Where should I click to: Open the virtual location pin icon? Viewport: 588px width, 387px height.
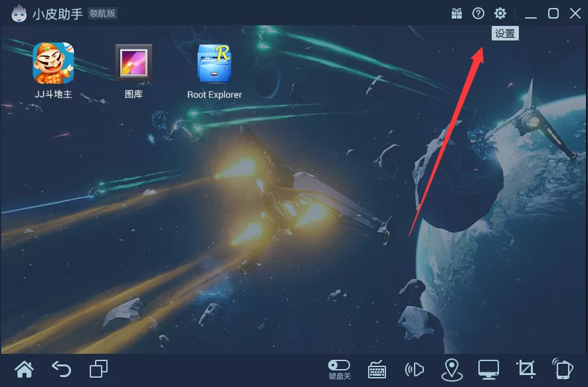click(x=452, y=370)
